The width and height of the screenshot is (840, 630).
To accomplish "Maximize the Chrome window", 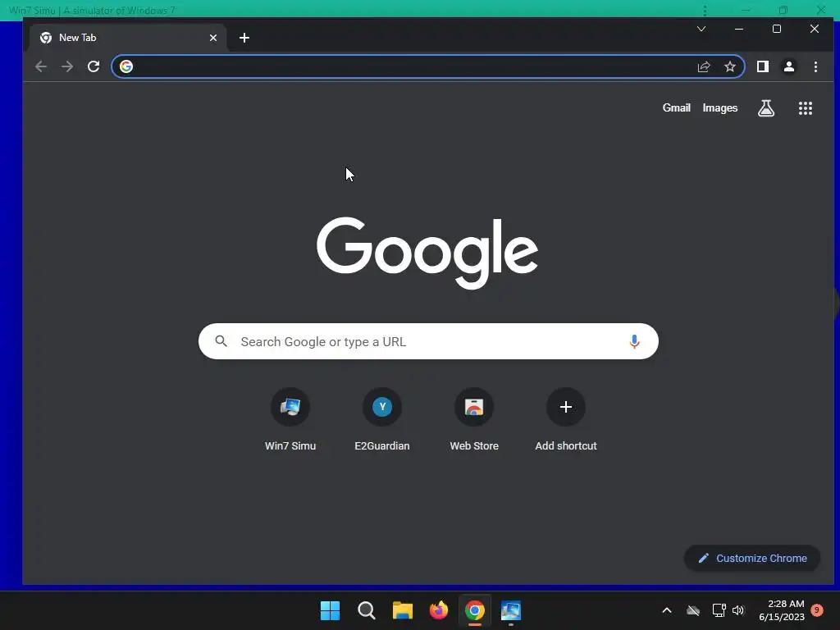I will (x=777, y=29).
